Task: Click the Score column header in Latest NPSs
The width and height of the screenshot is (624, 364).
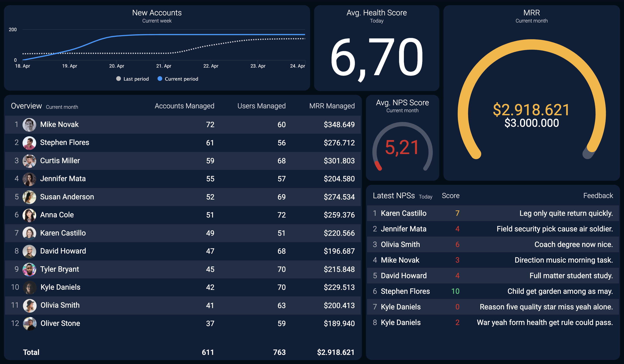Action: [x=450, y=196]
